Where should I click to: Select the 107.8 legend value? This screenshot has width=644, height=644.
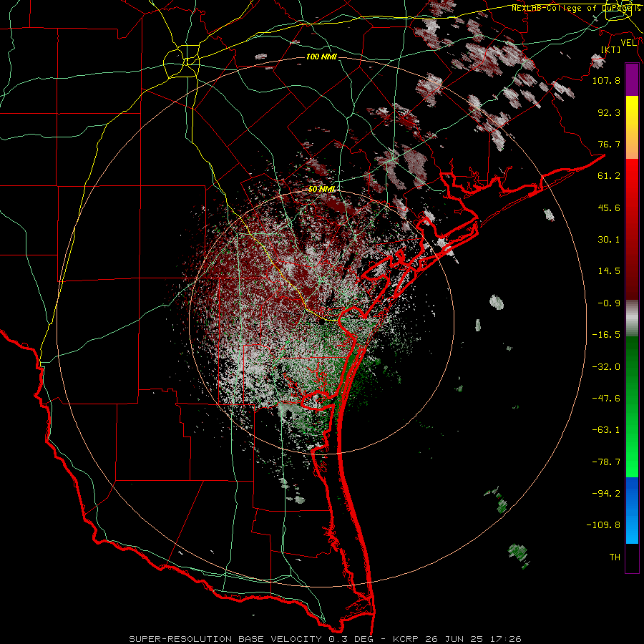606,80
